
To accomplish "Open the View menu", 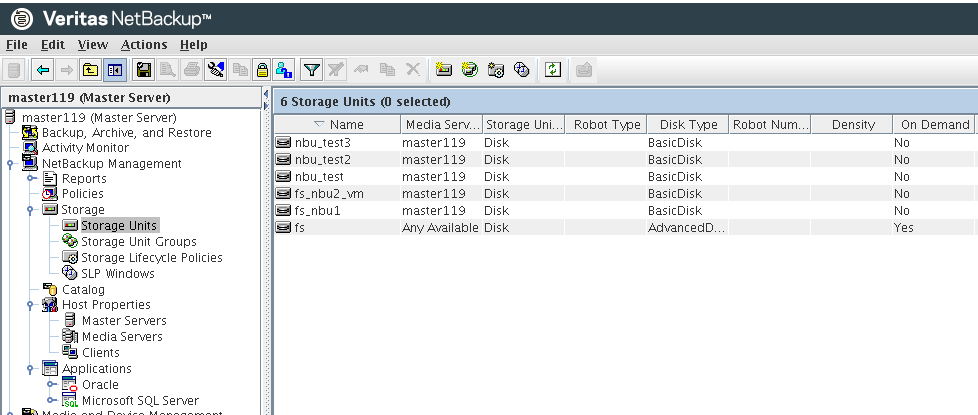I will [x=92, y=45].
